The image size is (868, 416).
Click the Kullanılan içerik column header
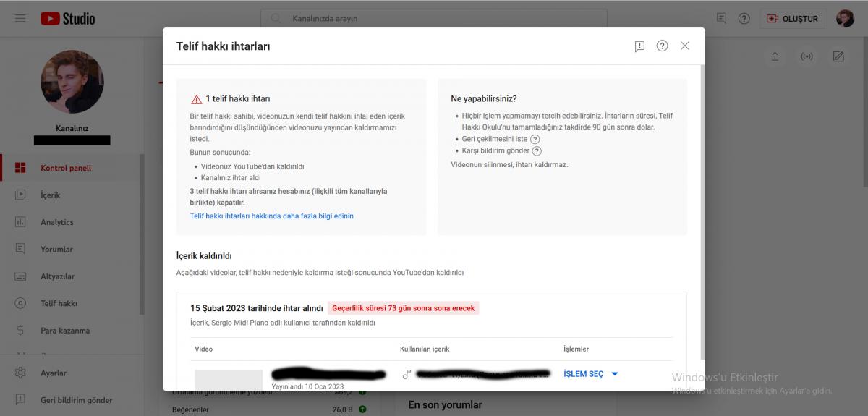[x=425, y=349]
